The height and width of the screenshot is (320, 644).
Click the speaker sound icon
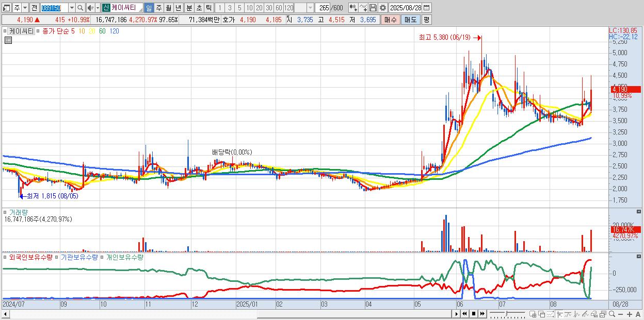tap(90, 8)
